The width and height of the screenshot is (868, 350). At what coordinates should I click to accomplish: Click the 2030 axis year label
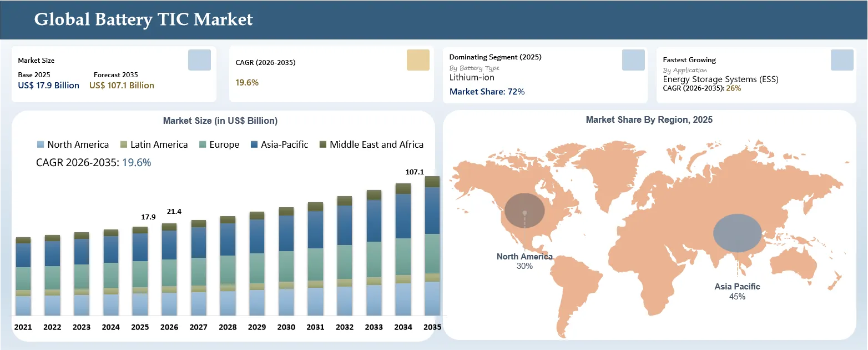click(286, 327)
